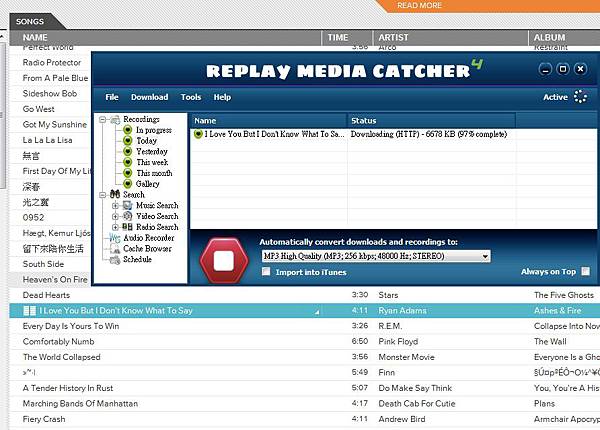Select Cache Browser in the tree
Screen dimensions: 600x430
147,249
